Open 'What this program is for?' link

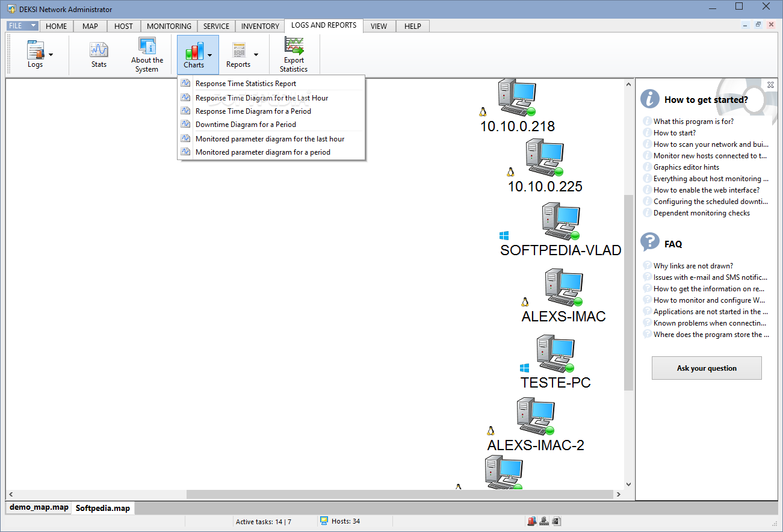point(693,122)
